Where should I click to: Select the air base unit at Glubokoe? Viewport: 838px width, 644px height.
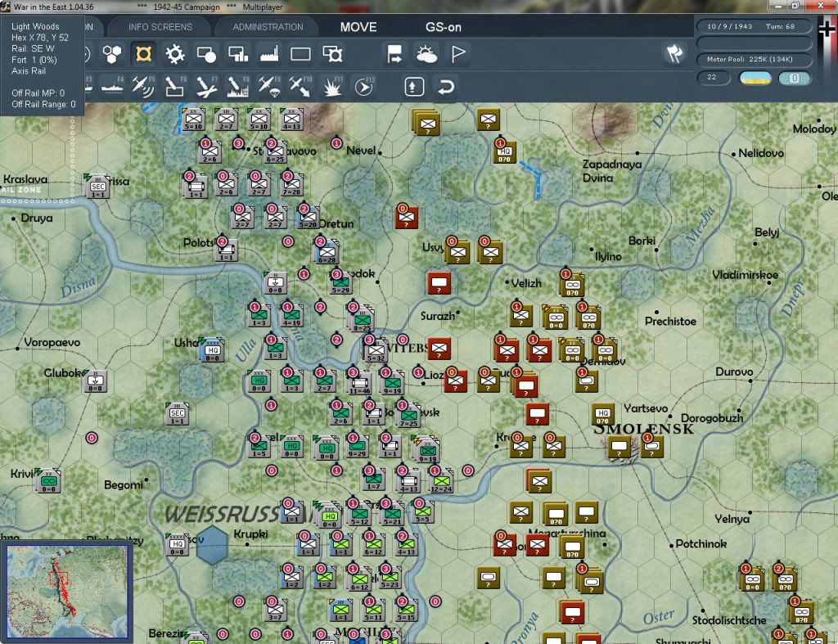tap(96, 381)
